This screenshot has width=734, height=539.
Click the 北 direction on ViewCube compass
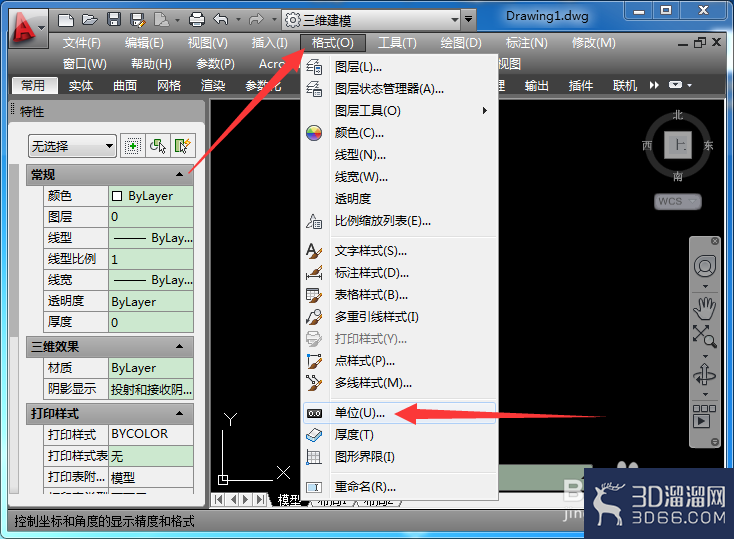point(678,115)
